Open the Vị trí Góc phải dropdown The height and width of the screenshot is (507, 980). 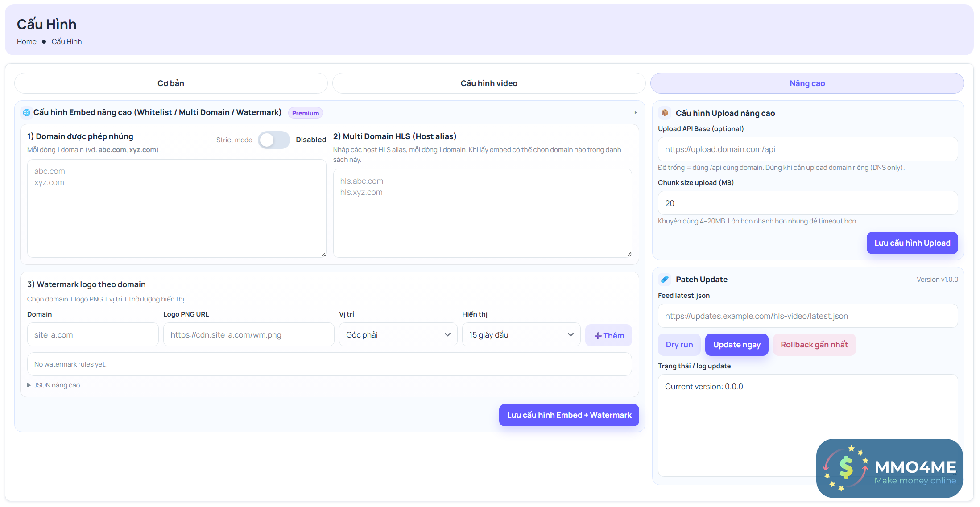click(398, 335)
